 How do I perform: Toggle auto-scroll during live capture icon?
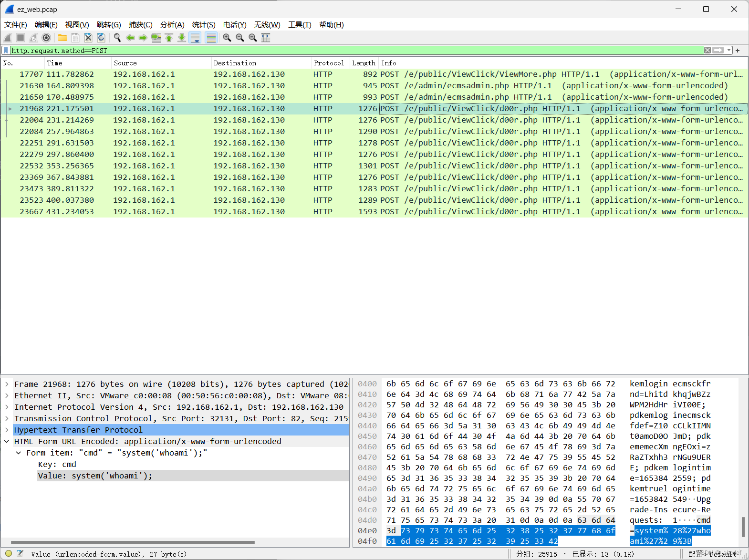pyautogui.click(x=195, y=38)
